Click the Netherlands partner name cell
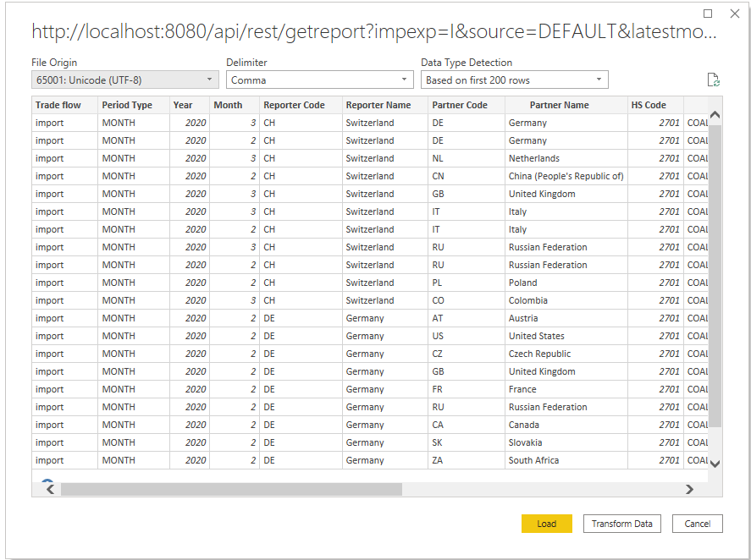Image resolution: width=751 pixels, height=560 pixels. [566, 158]
